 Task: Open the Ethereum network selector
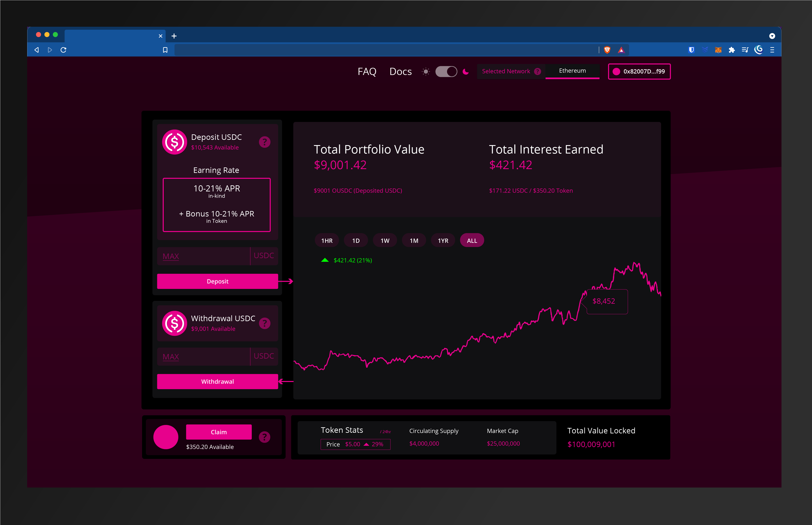click(x=572, y=71)
